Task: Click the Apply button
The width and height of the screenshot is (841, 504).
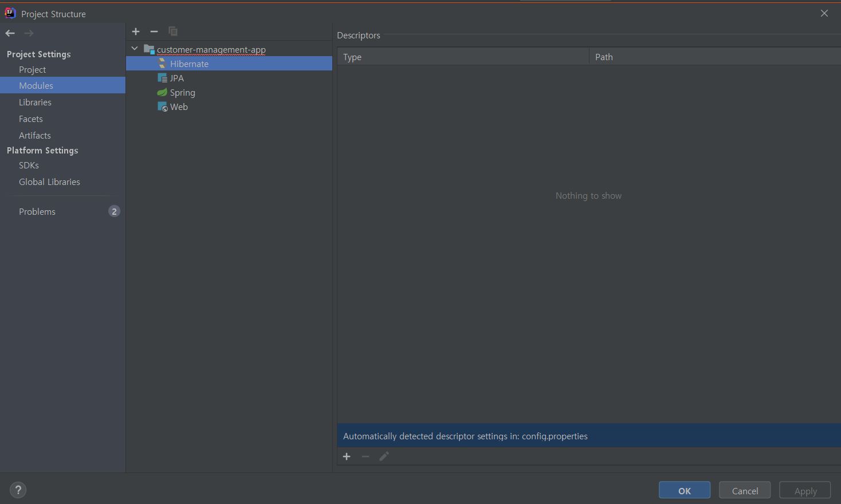Action: (x=805, y=490)
